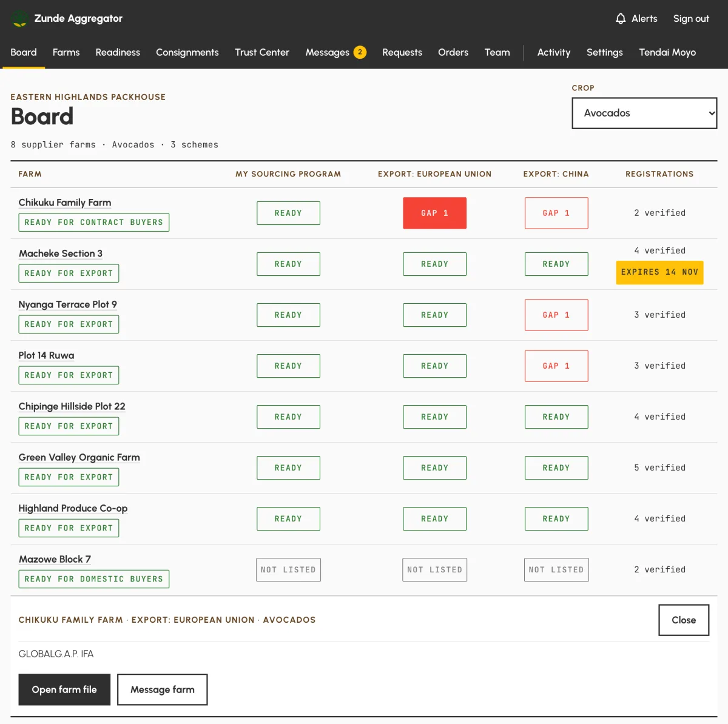Click the My Sourcing Program column header
The height and width of the screenshot is (724, 728).
(288, 174)
